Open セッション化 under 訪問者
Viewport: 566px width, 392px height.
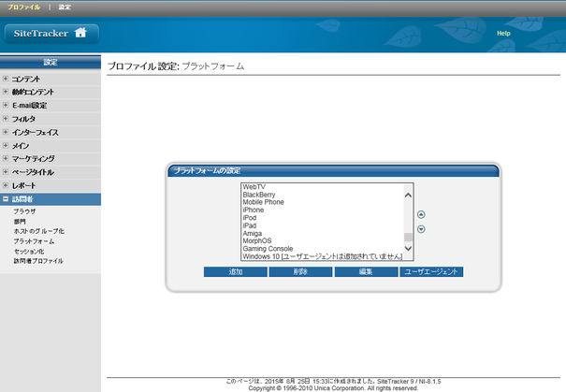click(x=28, y=251)
